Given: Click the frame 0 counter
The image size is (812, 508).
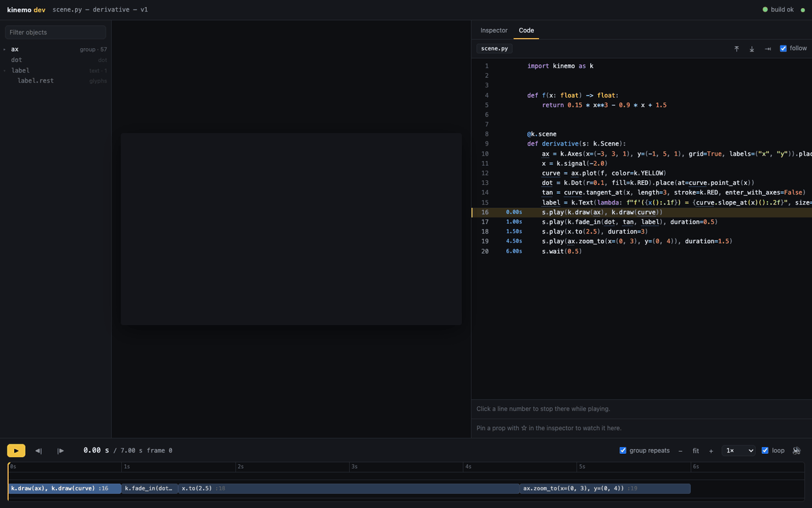Looking at the screenshot, I should (160, 450).
